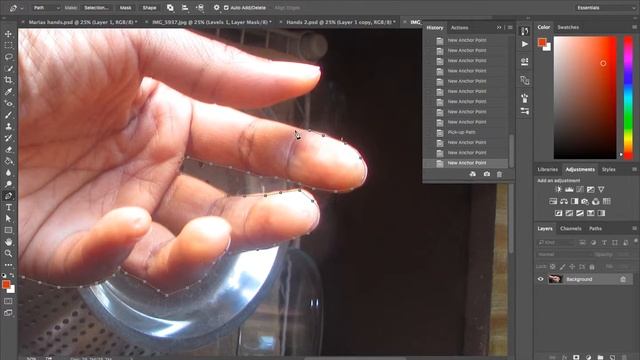Switch to the Swatches tab
The image size is (640, 360).
[568, 27]
